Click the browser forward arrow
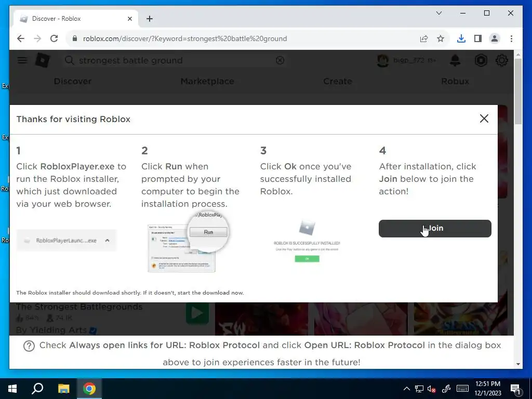 tap(37, 38)
